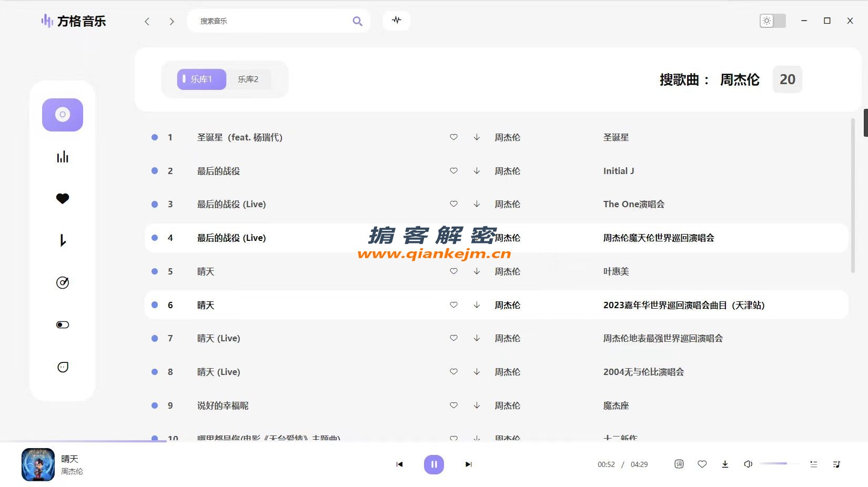
Task: Open downloads arrow icon in sidebar
Action: [x=63, y=240]
